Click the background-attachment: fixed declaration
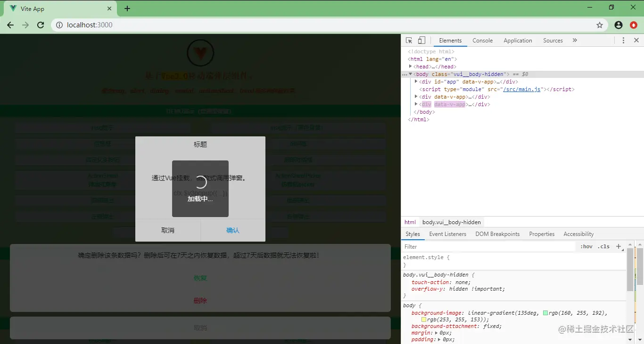 (x=456, y=326)
